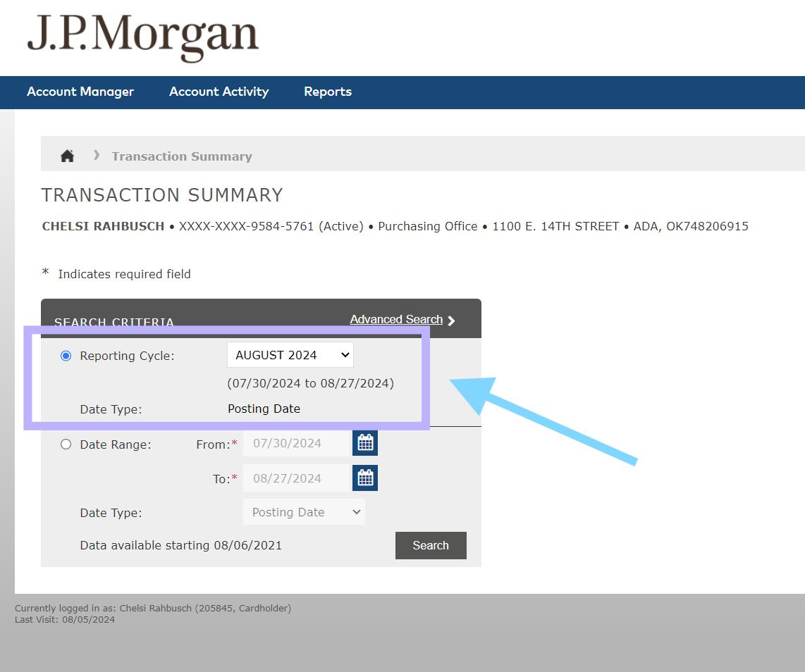
Task: Click the home icon in the breadcrumb
Action: [67, 156]
